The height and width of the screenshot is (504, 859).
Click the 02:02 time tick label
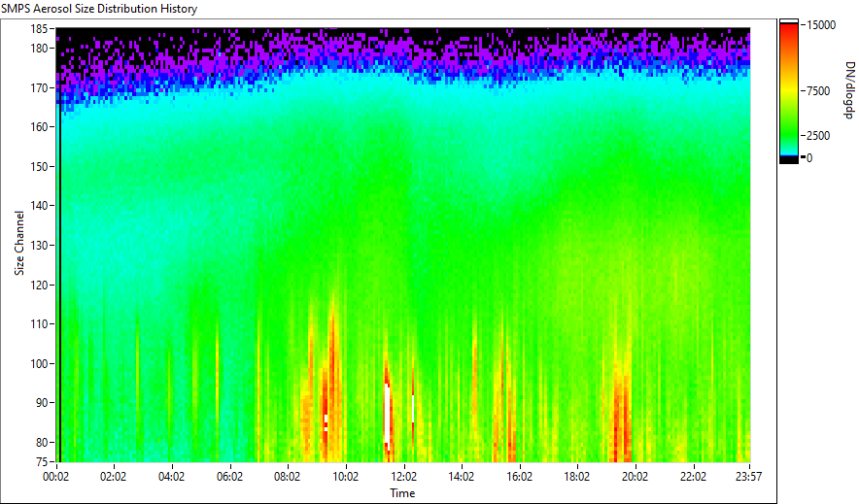(x=114, y=477)
